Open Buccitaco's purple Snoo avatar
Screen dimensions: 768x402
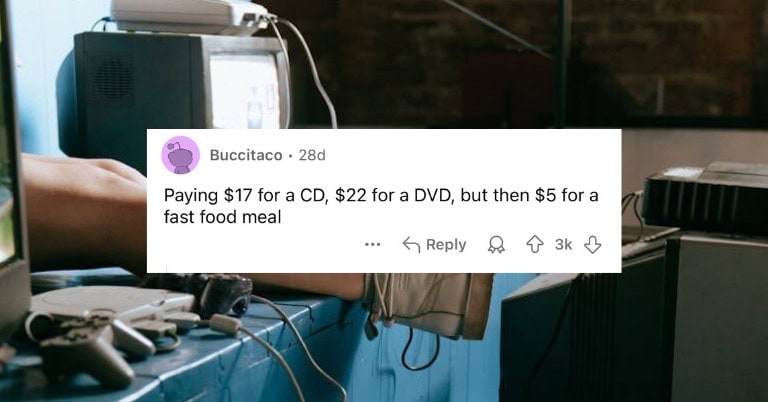click(180, 155)
